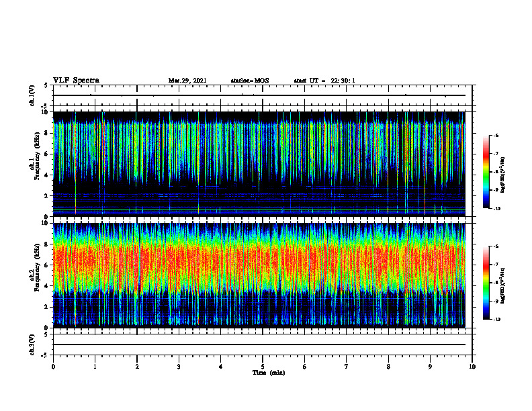Click the "VLF Spectra" plot title
Screen dimensions: 532x411
tap(76, 81)
